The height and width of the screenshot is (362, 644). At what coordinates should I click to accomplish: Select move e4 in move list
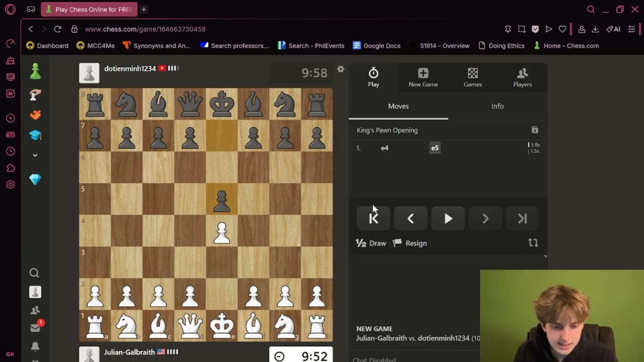coord(384,148)
